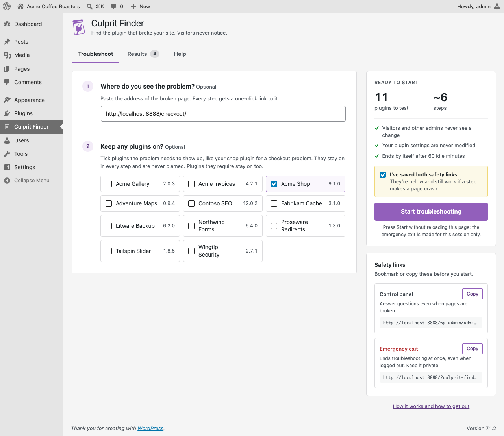Copy the Emergency exit safety link
Viewport: 504px width, 436px height.
point(472,349)
